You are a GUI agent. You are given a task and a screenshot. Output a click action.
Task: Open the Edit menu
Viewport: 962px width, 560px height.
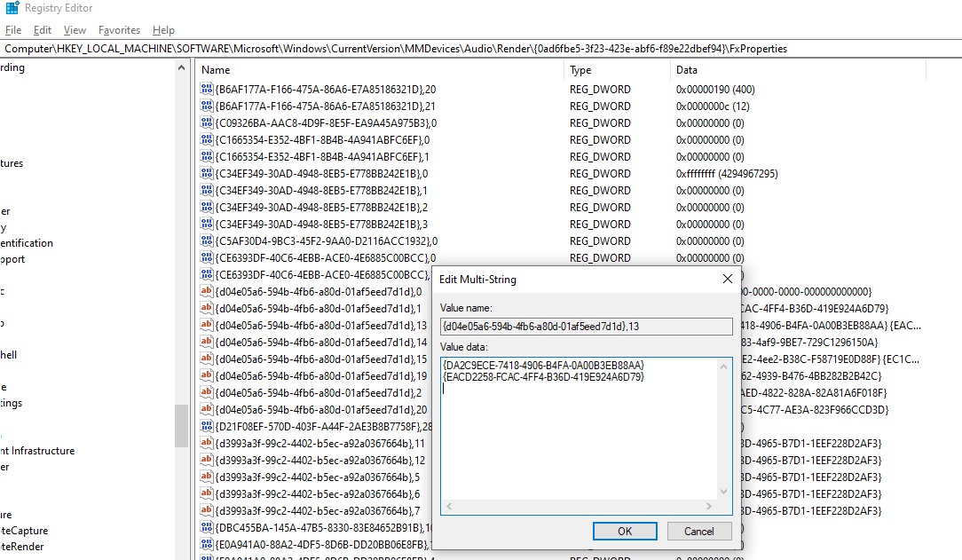click(43, 30)
